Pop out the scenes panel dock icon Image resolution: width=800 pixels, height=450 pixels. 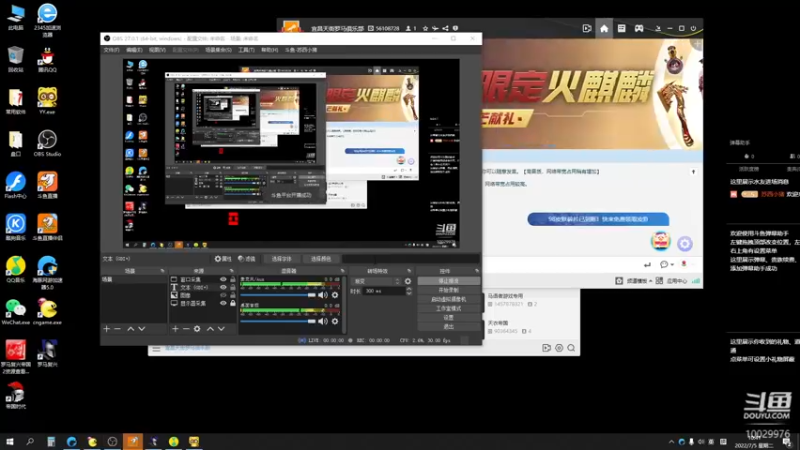coord(162,271)
